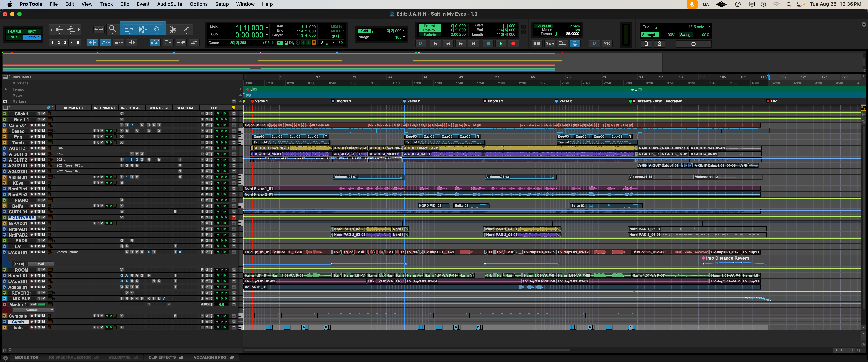Enable Shuffle edit mode
The width and height of the screenshot is (868, 362).
pyautogui.click(x=14, y=32)
